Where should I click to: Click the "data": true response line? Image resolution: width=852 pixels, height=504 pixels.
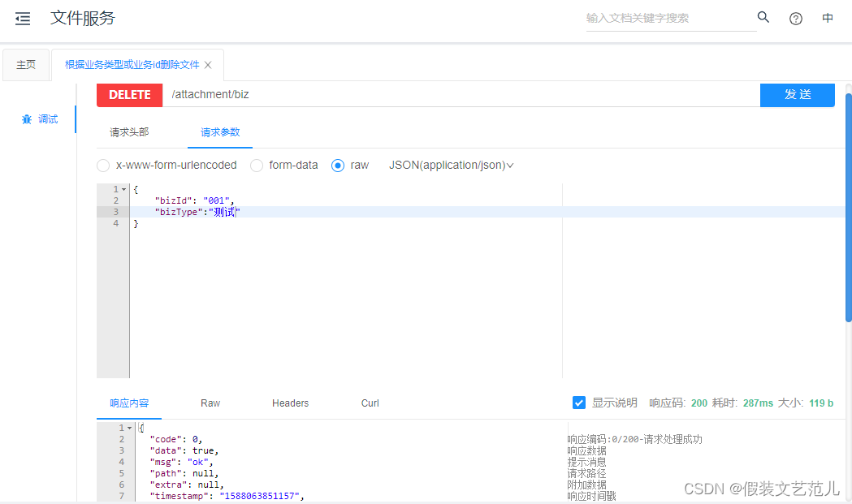tap(184, 450)
